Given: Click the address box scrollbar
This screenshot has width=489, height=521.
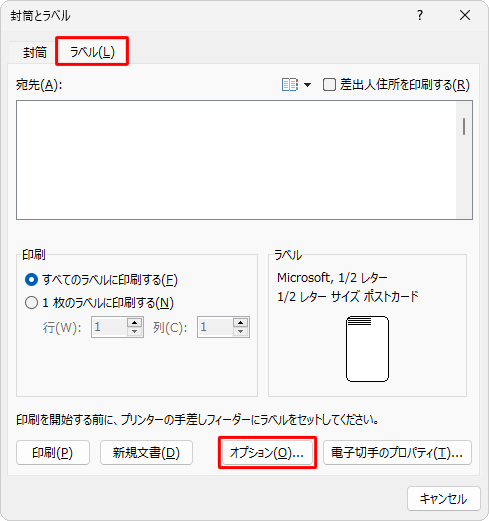Looking at the screenshot, I should pos(464,160).
